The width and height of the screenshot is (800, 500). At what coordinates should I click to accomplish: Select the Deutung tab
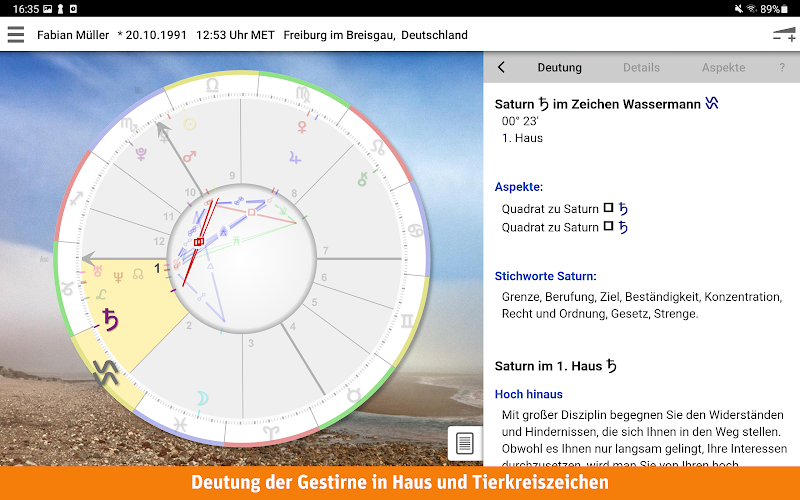559,68
